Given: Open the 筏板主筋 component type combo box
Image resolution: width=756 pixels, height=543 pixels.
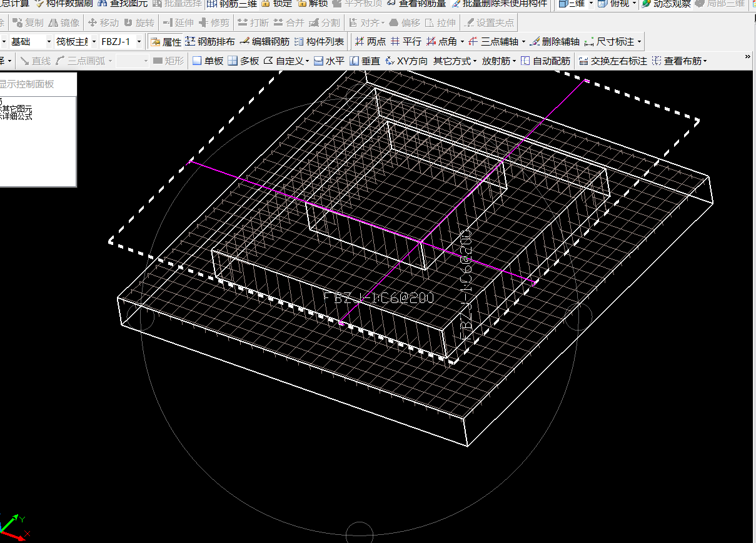Looking at the screenshot, I should [75, 42].
